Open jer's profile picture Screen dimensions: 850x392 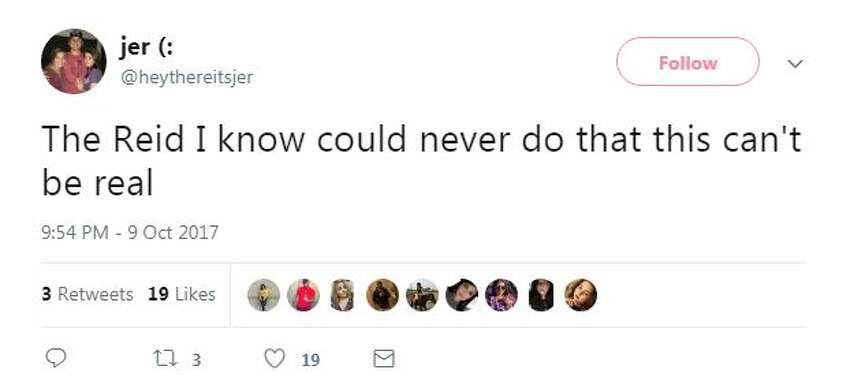point(73,61)
